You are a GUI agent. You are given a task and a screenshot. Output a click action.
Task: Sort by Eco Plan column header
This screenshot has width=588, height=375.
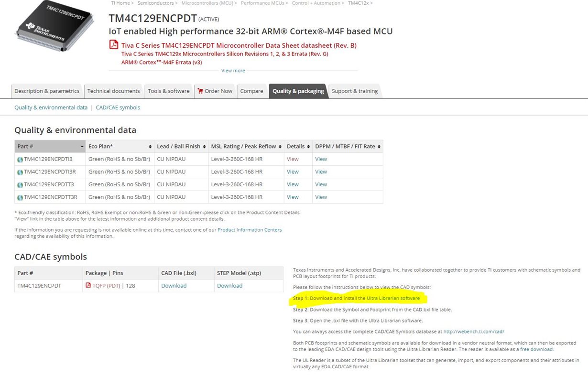[120, 146]
